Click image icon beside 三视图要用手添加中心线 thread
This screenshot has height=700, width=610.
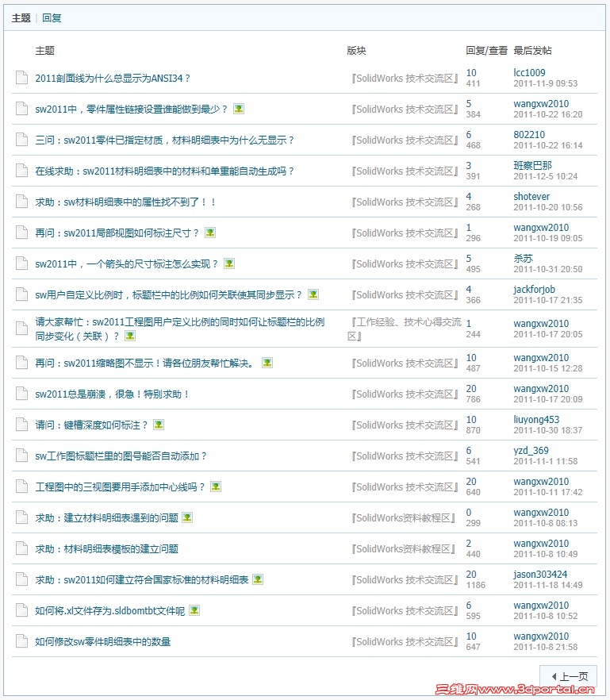pos(216,487)
